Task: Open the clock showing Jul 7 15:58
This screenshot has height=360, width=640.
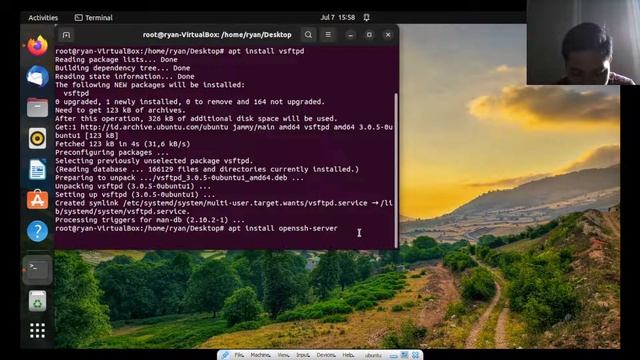Action: (338, 18)
